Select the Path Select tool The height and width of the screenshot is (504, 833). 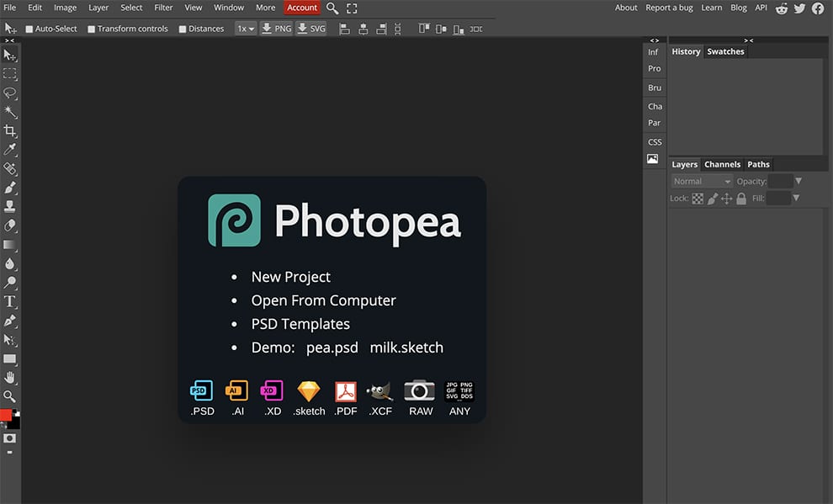coord(9,340)
